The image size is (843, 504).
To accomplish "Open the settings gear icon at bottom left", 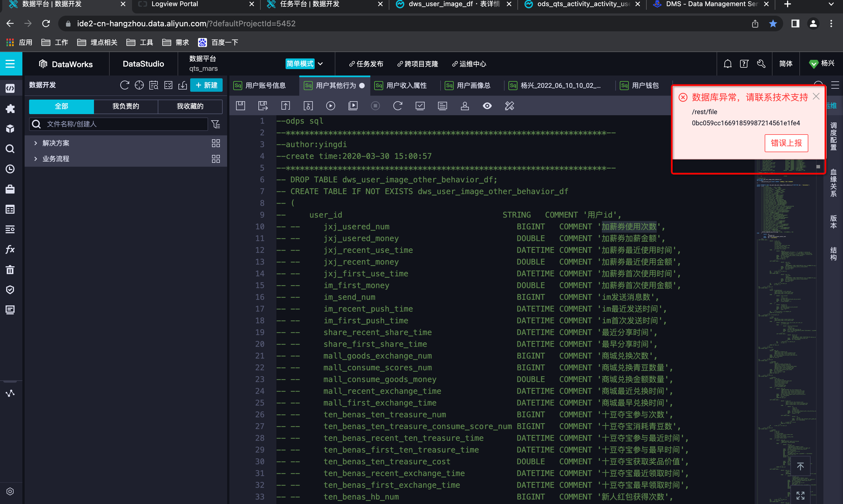I will (x=10, y=491).
